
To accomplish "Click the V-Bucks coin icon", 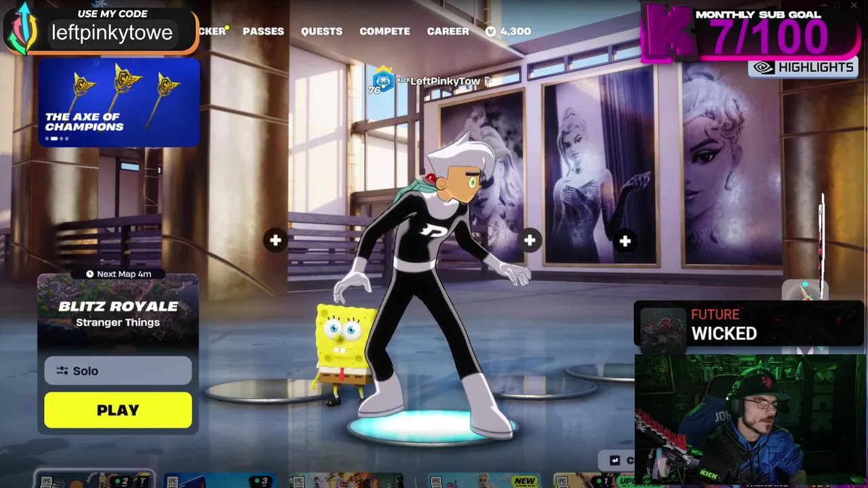I will pos(491,31).
